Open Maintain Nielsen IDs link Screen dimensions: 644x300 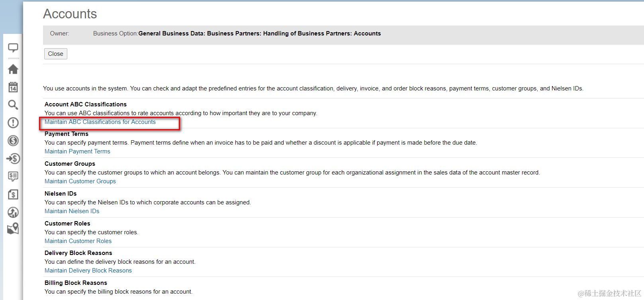pyautogui.click(x=72, y=211)
